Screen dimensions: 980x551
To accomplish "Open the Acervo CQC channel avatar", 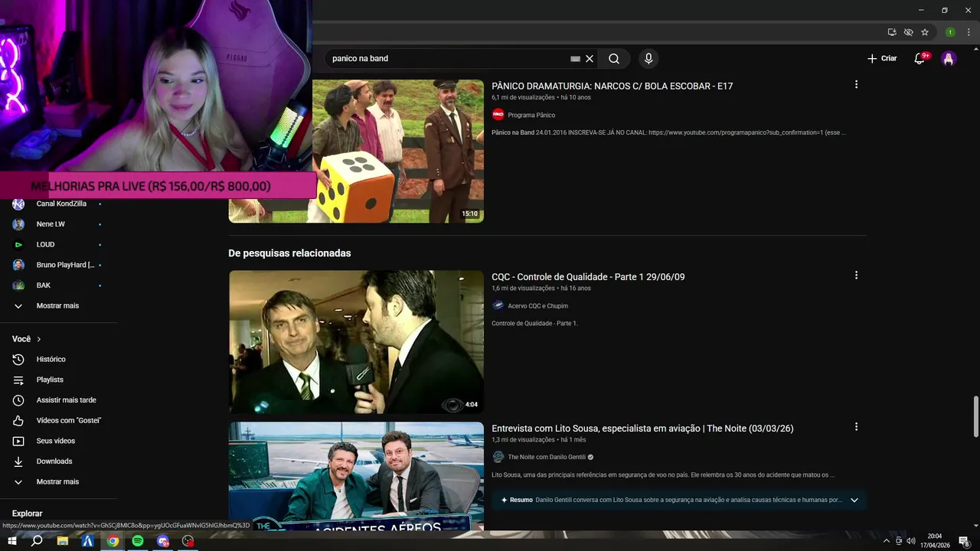I will coord(498,305).
